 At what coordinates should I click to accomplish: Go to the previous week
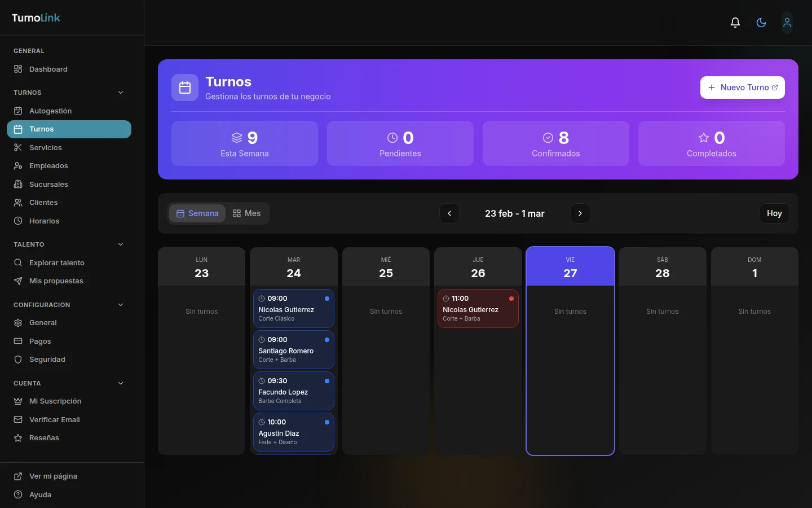[449, 213]
